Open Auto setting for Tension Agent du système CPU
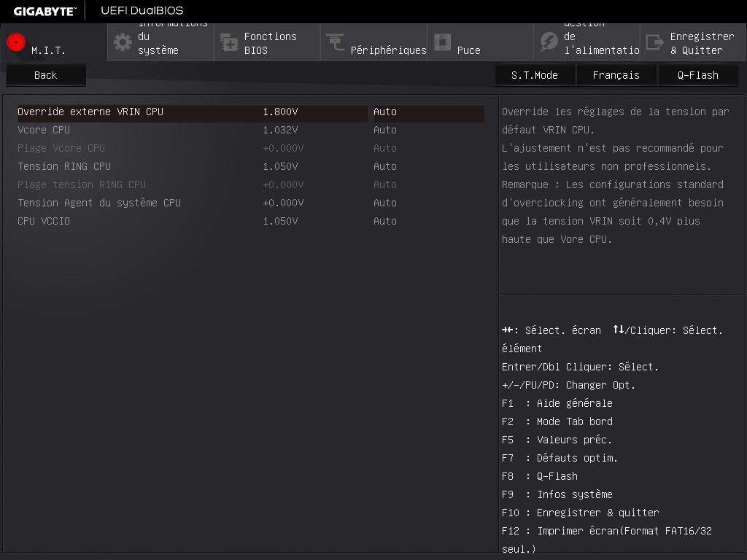Image resolution: width=747 pixels, height=560 pixels. (x=385, y=203)
